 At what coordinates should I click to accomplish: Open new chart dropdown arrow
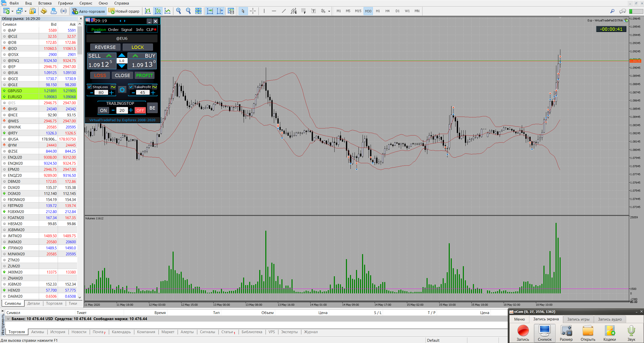tap(12, 11)
